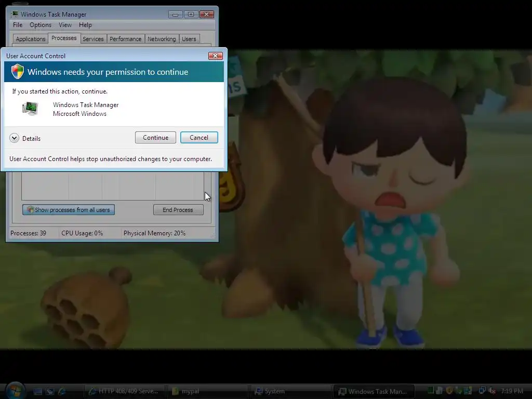The image size is (532, 399).
Task: Click the security shield icon in the UAC banner
Action: (17, 72)
